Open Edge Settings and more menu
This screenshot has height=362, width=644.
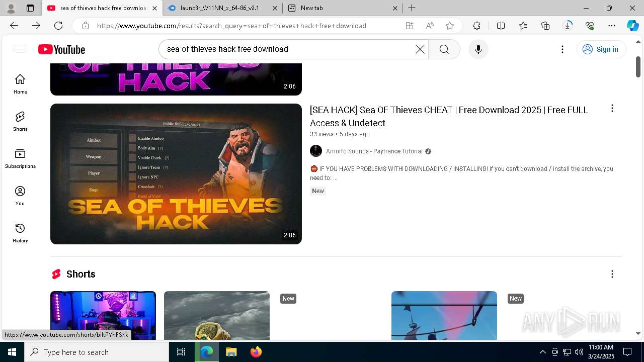[612, 26]
